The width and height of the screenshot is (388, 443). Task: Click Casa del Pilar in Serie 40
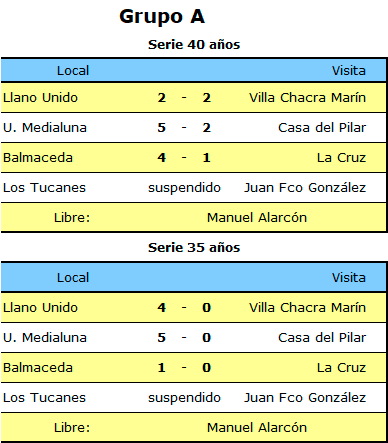[x=322, y=128]
